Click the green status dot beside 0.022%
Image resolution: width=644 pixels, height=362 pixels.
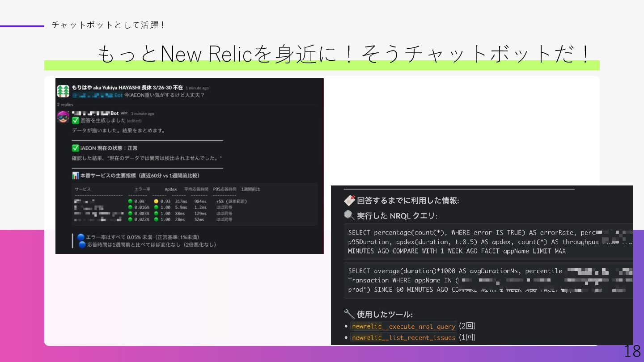click(x=130, y=219)
